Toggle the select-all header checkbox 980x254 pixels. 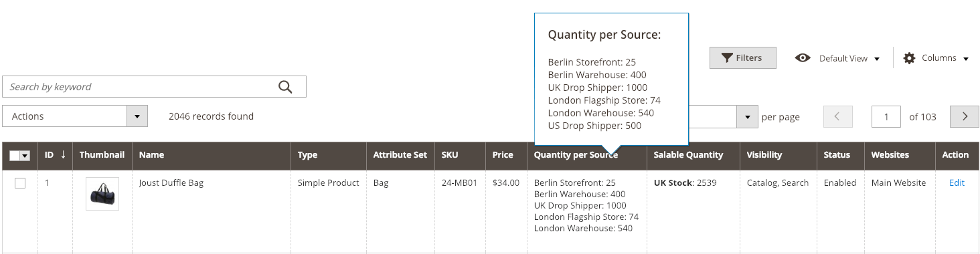[x=15, y=155]
